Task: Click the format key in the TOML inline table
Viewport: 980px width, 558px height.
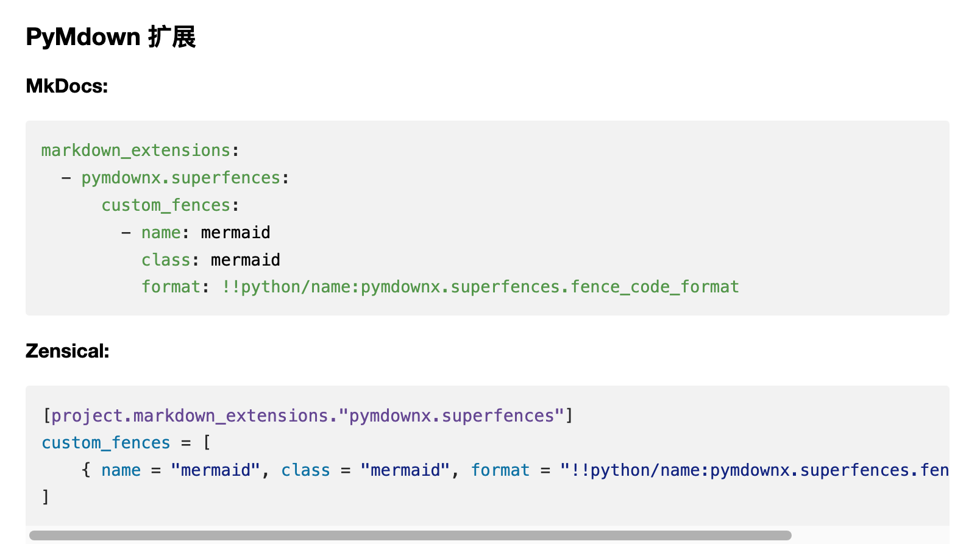Action: tap(500, 470)
